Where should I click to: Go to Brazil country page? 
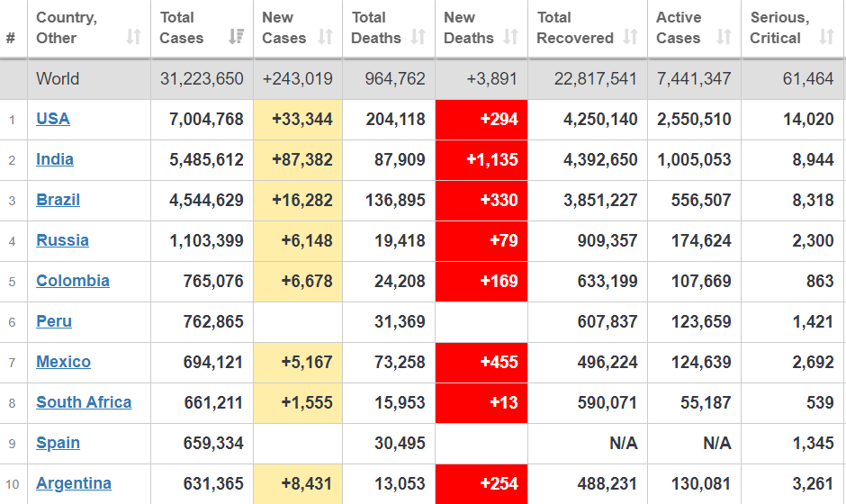click(58, 200)
